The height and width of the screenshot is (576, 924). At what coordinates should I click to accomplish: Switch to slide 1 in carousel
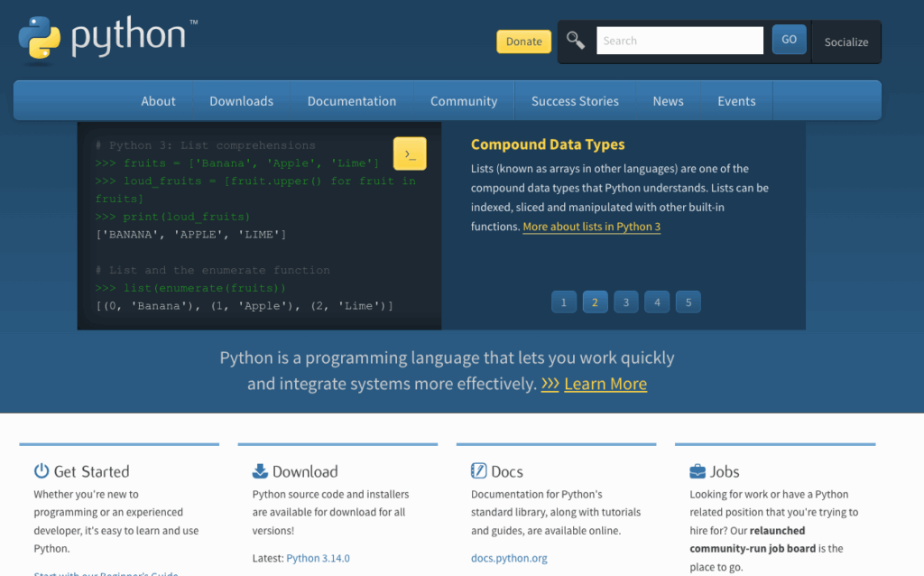coord(563,302)
